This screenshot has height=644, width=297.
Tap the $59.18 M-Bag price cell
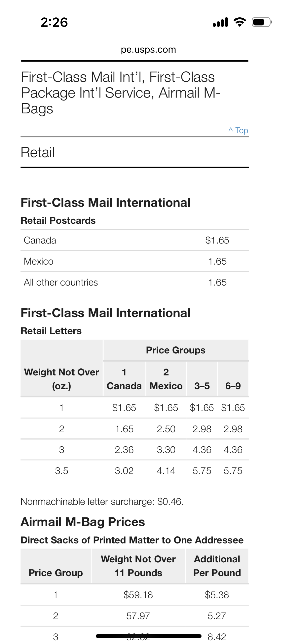point(138,595)
